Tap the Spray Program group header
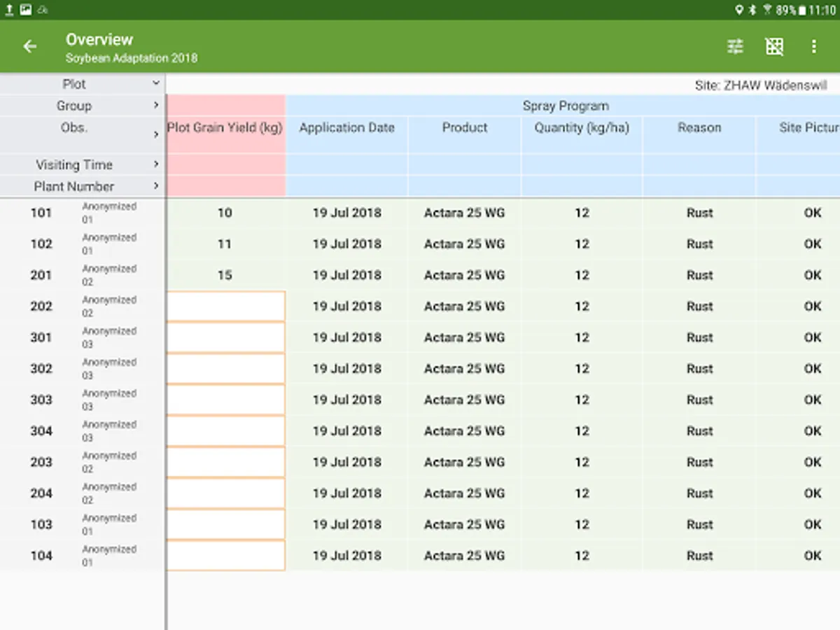Screen dimensions: 840x630 click(565, 106)
